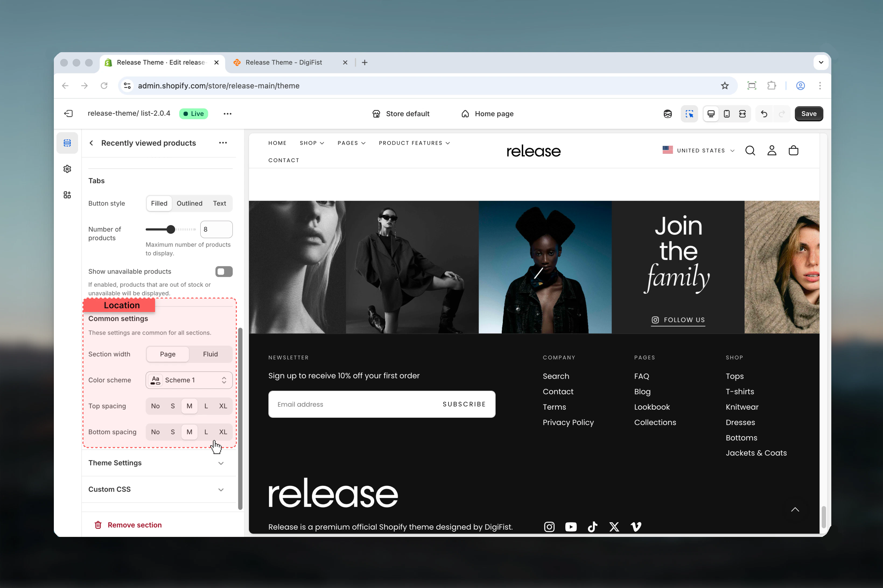
Task: Expand Custom CSS section
Action: pos(159,489)
